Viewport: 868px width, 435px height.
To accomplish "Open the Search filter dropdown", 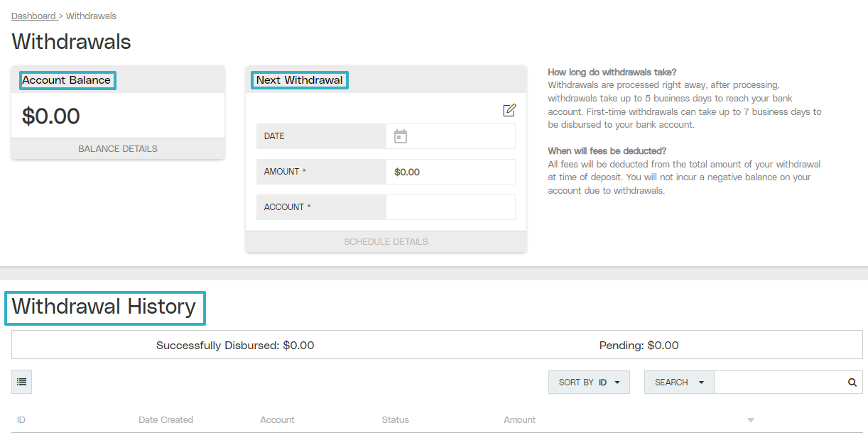I will click(678, 382).
